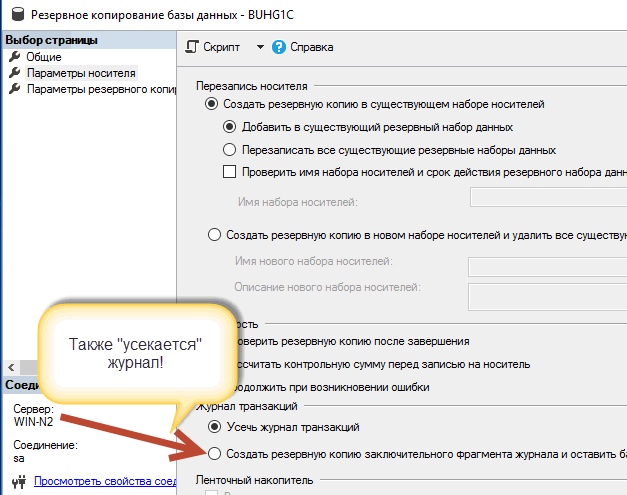The width and height of the screenshot is (627, 495).
Task: Click left arrow of page list scrollbar
Action: point(11,367)
